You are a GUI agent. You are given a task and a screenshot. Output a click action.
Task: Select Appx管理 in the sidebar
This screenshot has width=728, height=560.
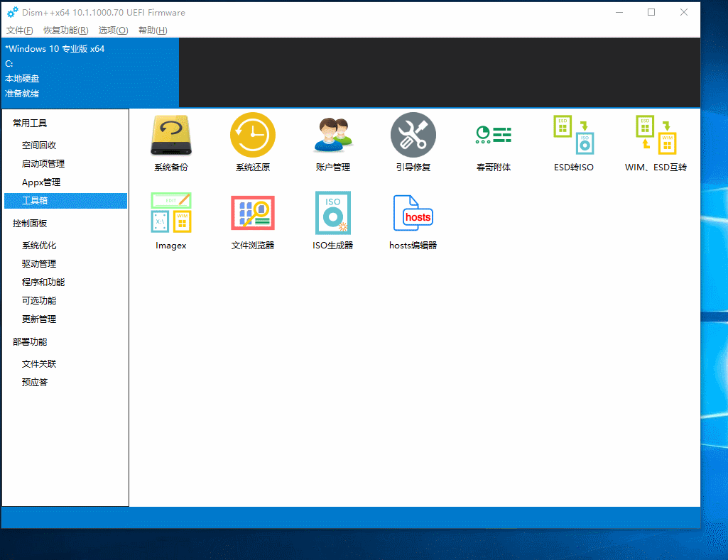(x=41, y=182)
